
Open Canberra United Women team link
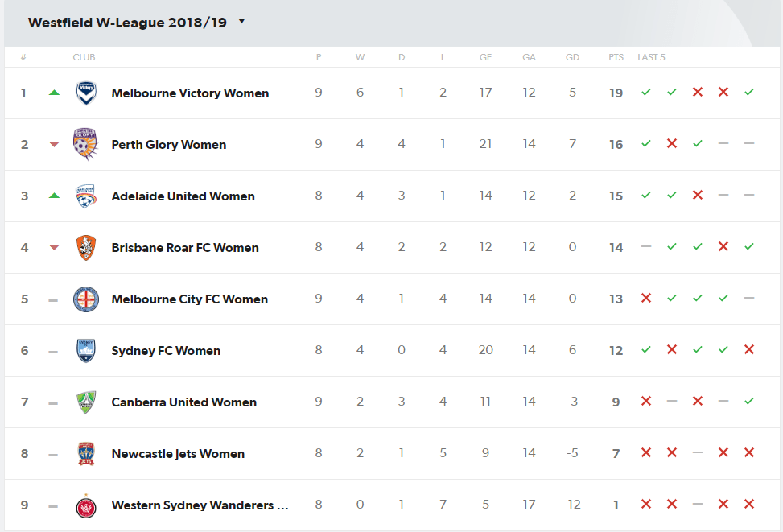point(183,402)
